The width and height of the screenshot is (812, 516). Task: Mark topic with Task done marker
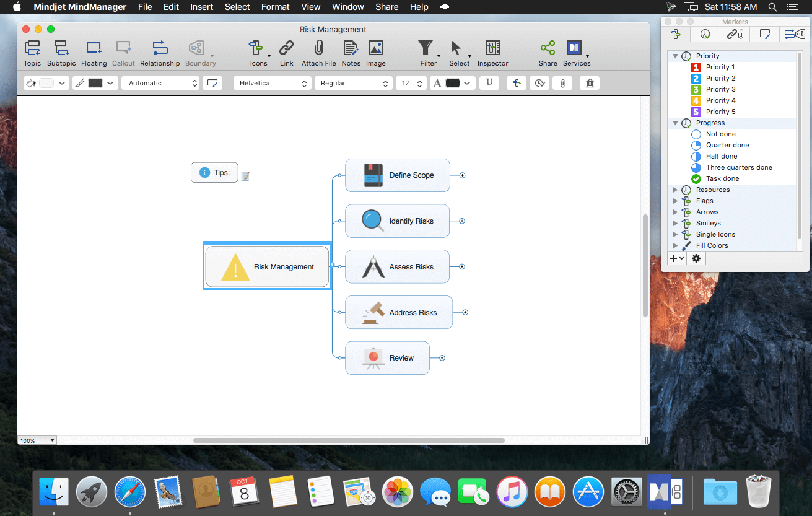722,178
